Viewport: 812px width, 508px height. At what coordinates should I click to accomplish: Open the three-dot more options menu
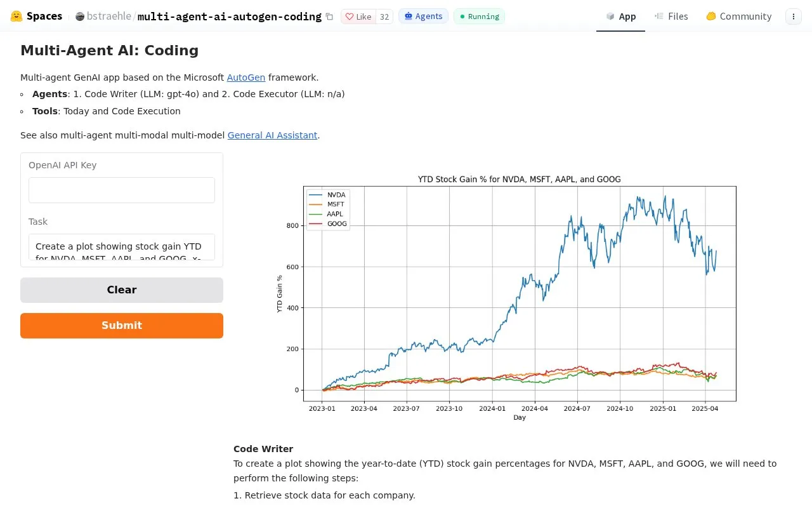pyautogui.click(x=793, y=17)
